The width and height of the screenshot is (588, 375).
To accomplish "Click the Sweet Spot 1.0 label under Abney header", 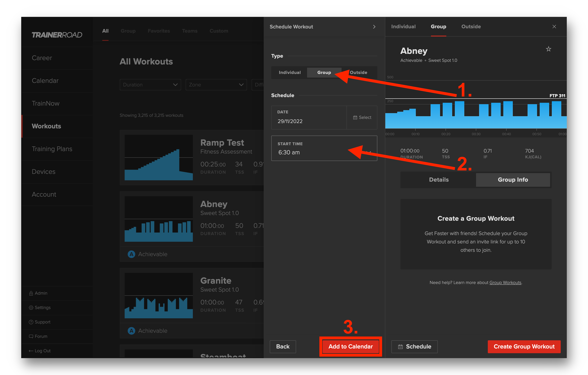I will tap(443, 60).
